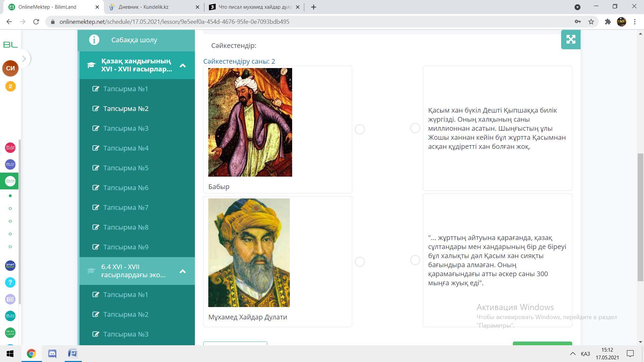Open the question mark help icon

pos(10,283)
